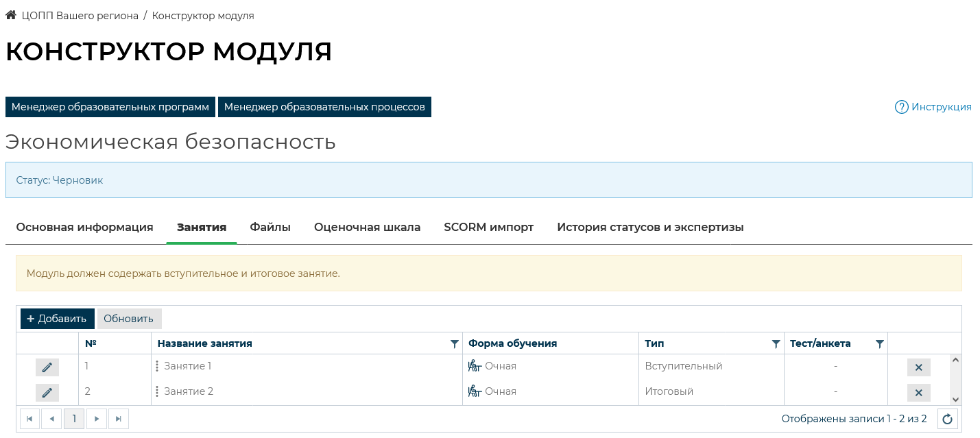The height and width of the screenshot is (438, 980).
Task: Click the drag handle dots of Занятие 2
Action: click(157, 392)
